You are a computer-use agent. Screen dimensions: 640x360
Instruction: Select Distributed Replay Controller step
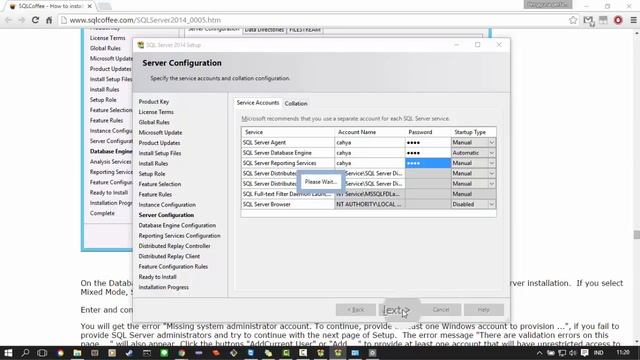(174, 246)
